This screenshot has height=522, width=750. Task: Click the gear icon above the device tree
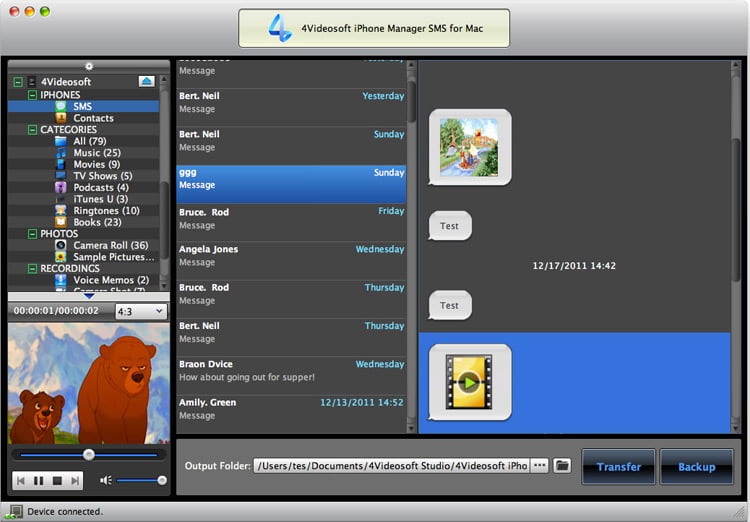pyautogui.click(x=89, y=66)
